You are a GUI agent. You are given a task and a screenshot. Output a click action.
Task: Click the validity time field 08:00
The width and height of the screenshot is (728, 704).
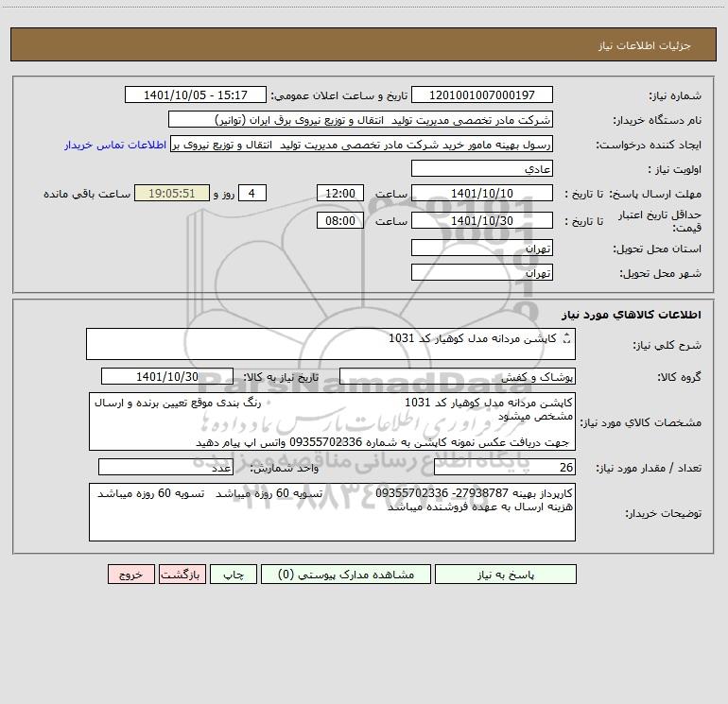[x=339, y=220]
